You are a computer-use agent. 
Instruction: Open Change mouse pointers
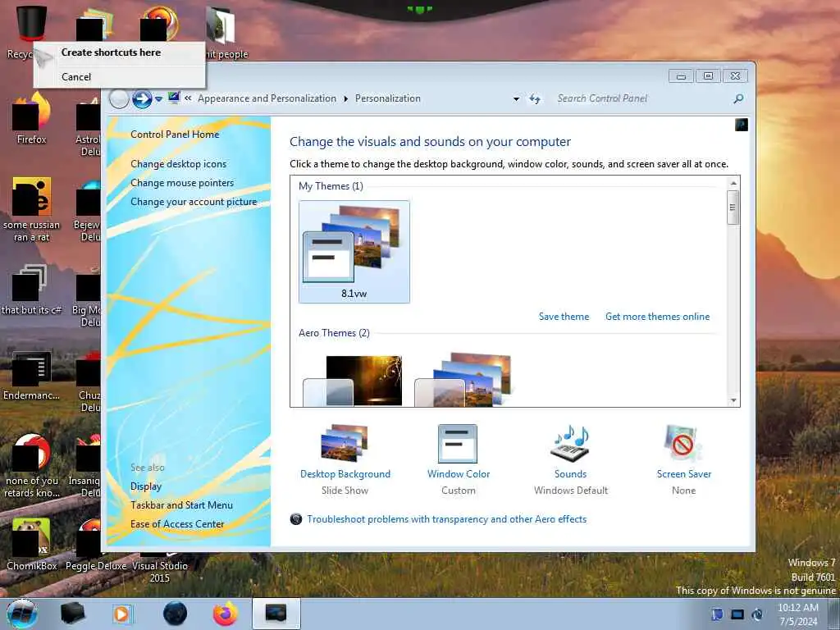click(x=182, y=183)
